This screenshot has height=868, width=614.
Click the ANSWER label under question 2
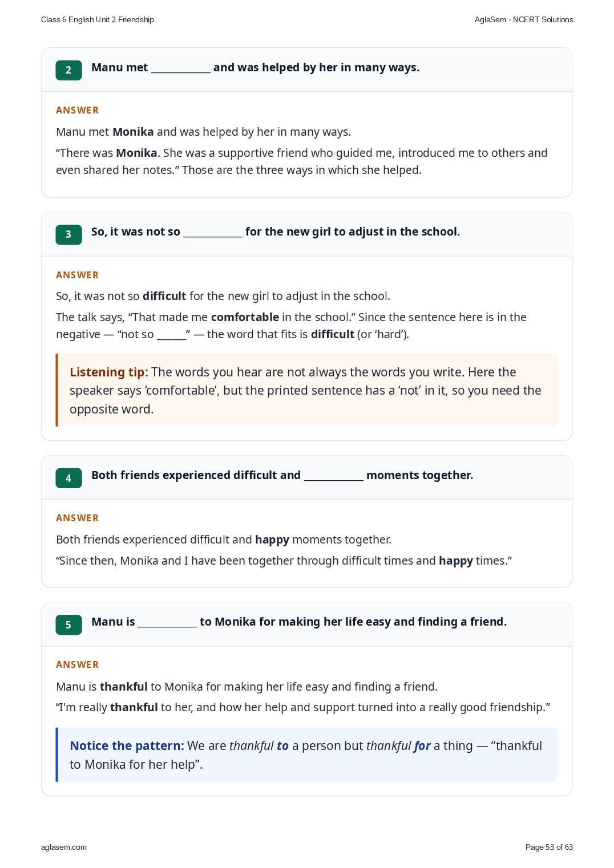78,110
